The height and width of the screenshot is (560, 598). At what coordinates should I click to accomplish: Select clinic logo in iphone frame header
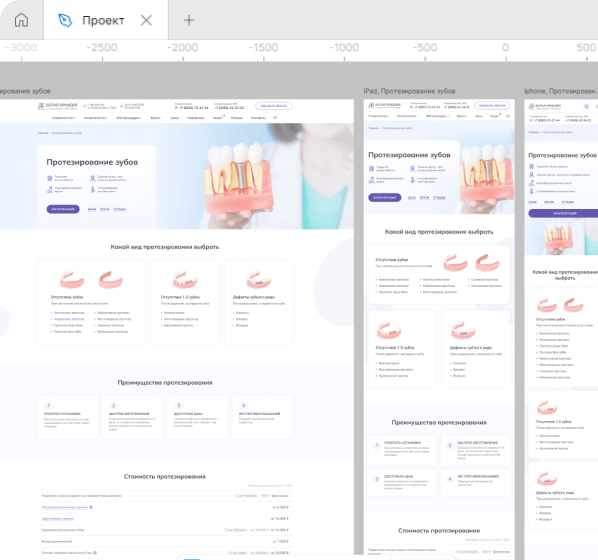[x=545, y=106]
